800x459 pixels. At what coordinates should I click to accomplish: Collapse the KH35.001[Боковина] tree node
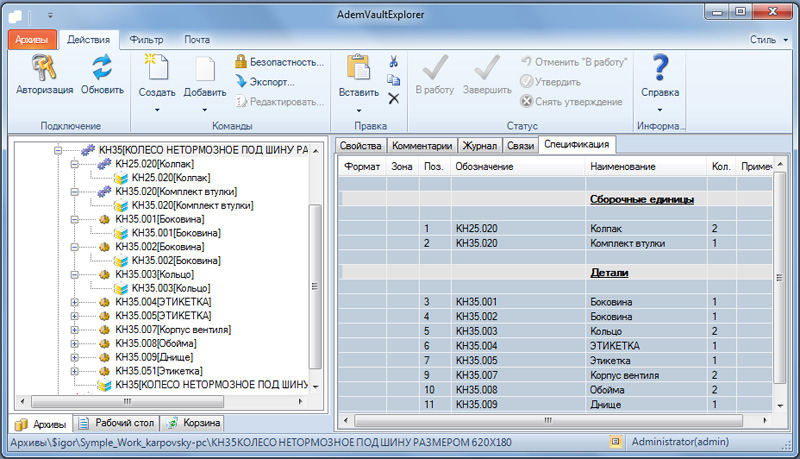point(75,219)
